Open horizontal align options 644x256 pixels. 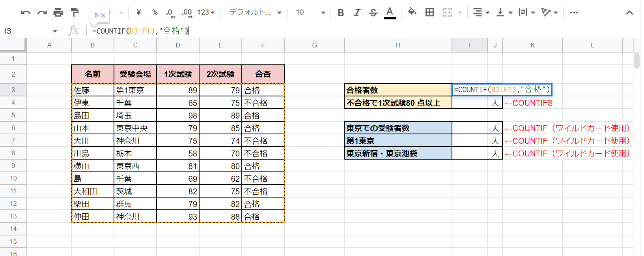(x=481, y=13)
